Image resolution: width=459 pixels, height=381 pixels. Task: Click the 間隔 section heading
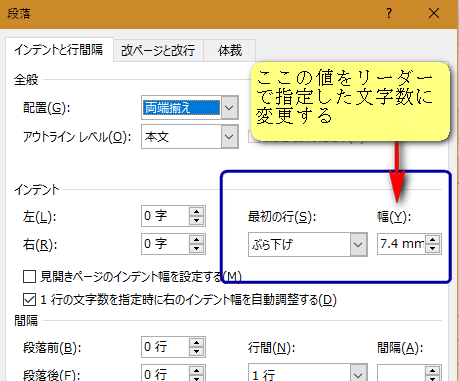coord(26,321)
